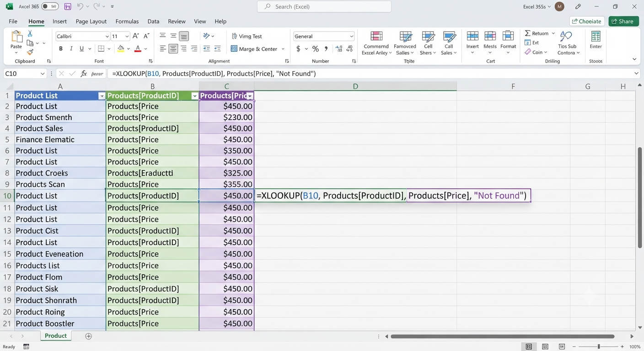Click the Borders icon
Screen dimensions: 644x351
tap(102, 49)
